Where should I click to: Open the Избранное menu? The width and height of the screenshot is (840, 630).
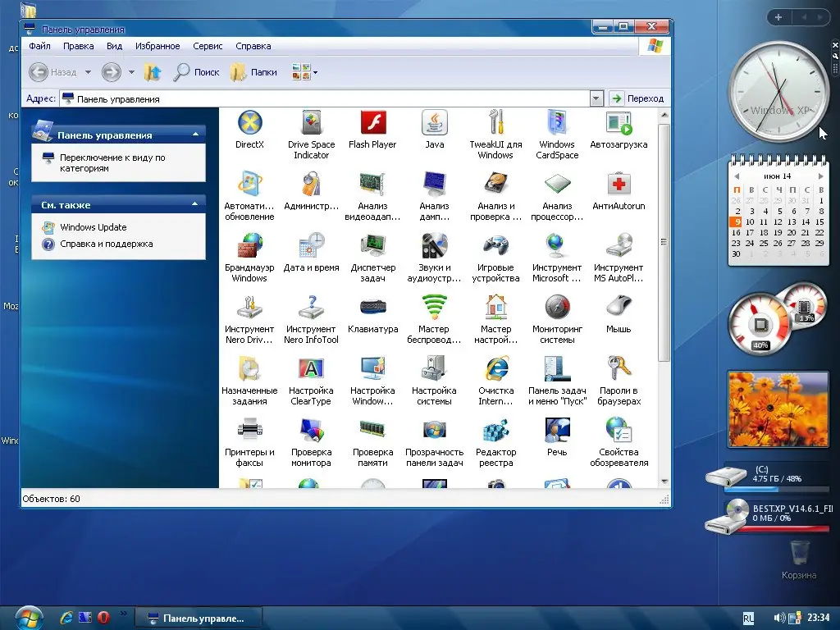pos(157,46)
